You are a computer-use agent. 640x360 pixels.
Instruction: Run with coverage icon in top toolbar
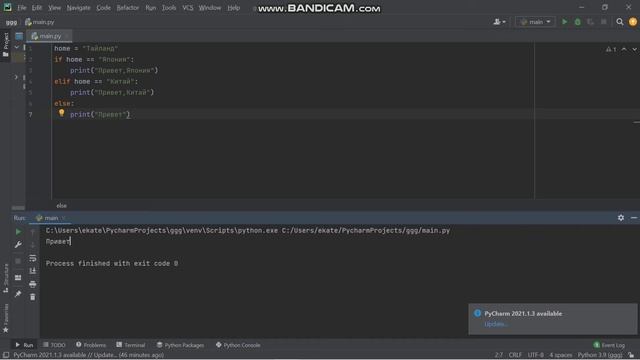[x=590, y=22]
